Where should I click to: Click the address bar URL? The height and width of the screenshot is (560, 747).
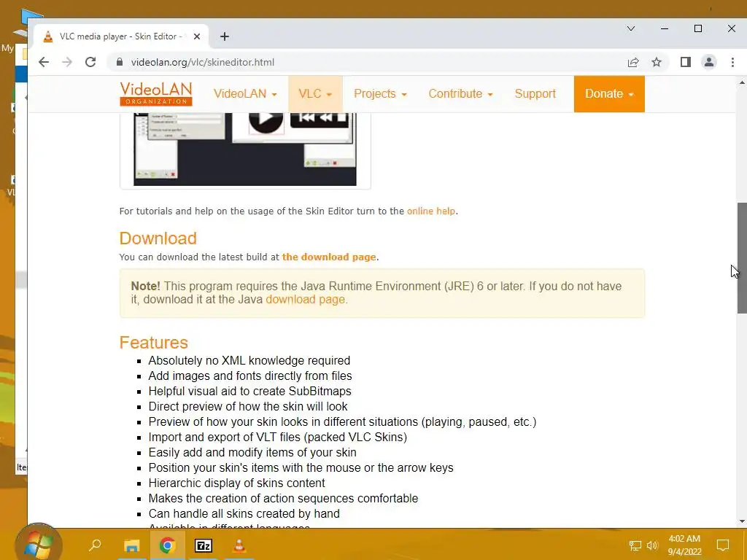click(x=203, y=62)
